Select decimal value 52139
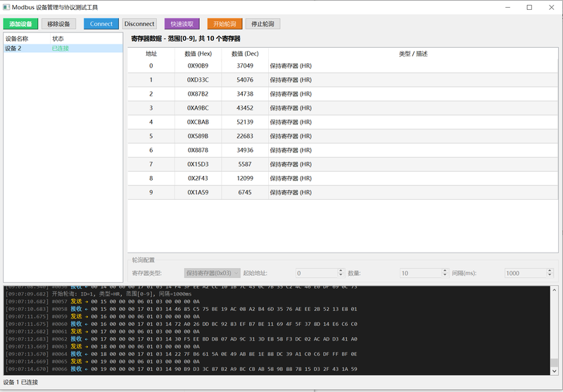Viewport: 563px width, 392px height. [245, 122]
